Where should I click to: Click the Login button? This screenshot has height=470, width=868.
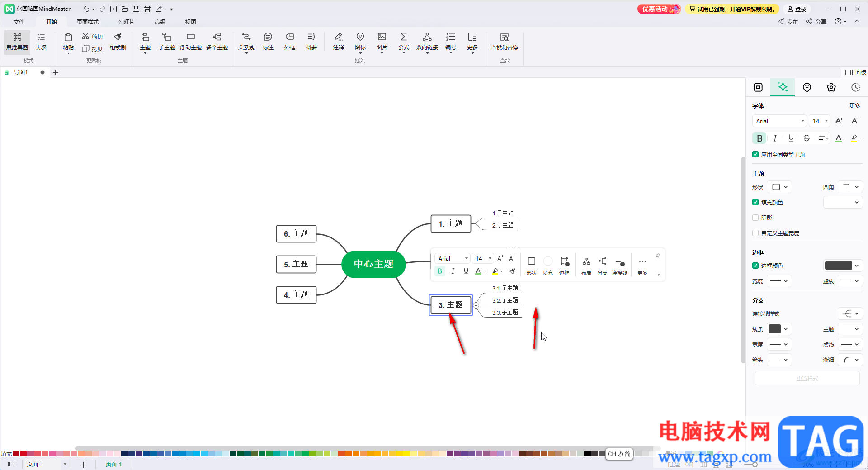click(797, 9)
